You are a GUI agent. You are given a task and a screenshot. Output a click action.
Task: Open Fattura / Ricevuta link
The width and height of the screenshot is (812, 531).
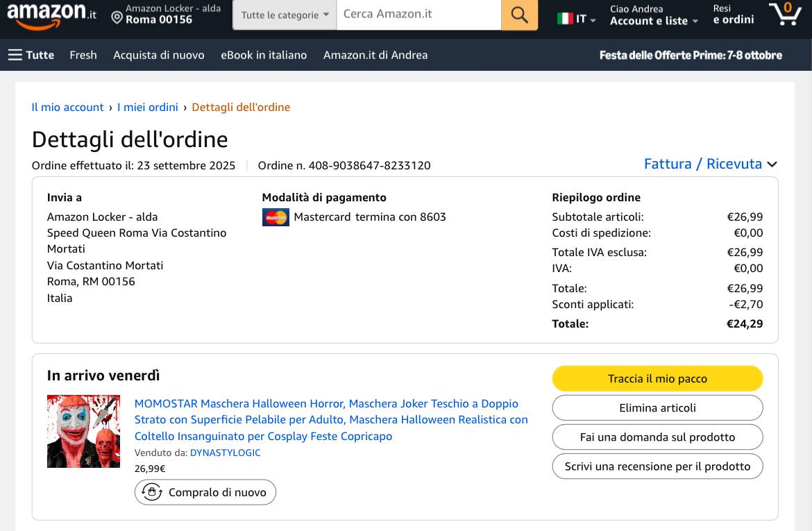click(x=703, y=164)
